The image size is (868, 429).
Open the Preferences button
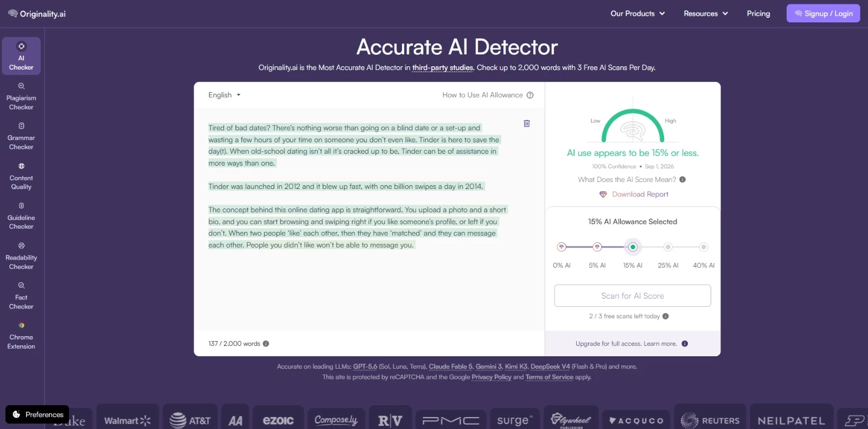[37, 414]
